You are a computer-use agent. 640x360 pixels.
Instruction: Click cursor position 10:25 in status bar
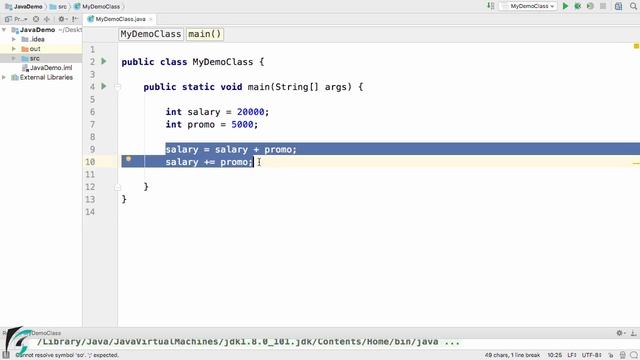coord(554,355)
